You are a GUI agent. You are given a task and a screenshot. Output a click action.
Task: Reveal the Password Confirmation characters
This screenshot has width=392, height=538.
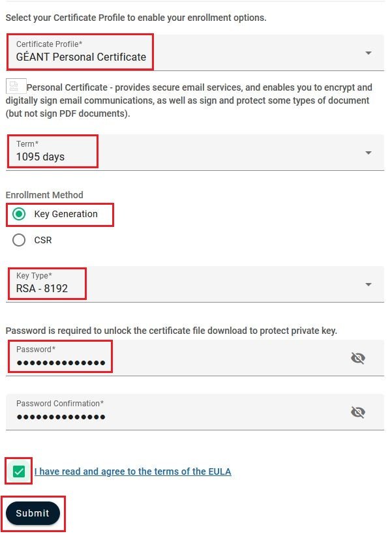pos(357,412)
